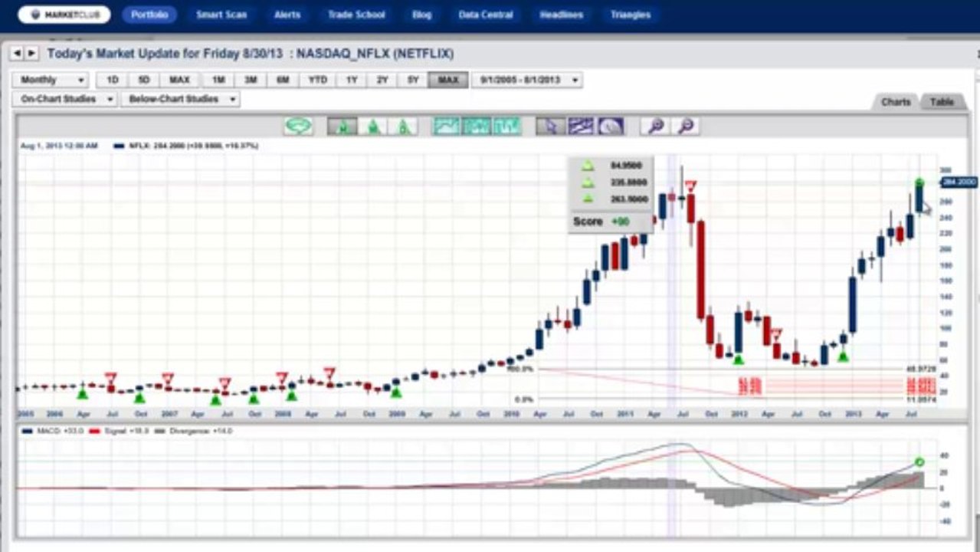
Task: Select the 5D time range
Action: 143,80
